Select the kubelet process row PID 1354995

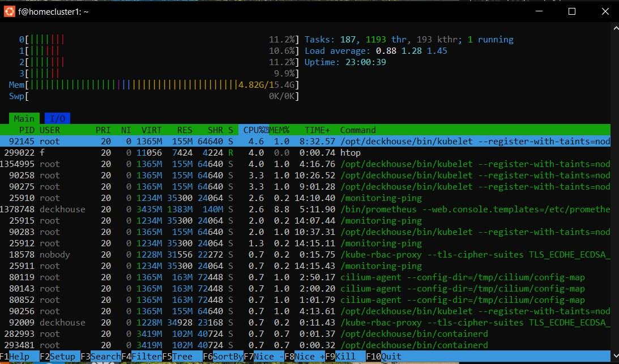pos(305,164)
